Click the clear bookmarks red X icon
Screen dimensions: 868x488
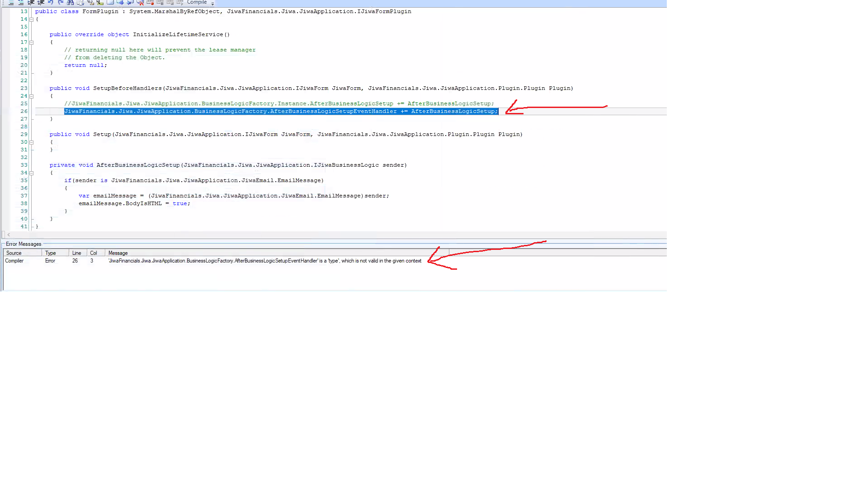point(140,2)
